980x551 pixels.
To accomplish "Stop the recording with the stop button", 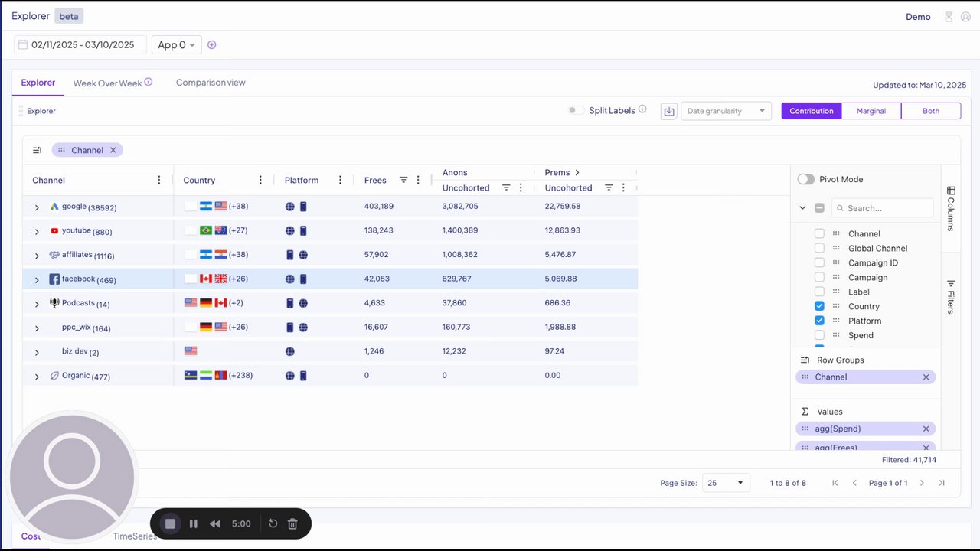I will point(171,523).
